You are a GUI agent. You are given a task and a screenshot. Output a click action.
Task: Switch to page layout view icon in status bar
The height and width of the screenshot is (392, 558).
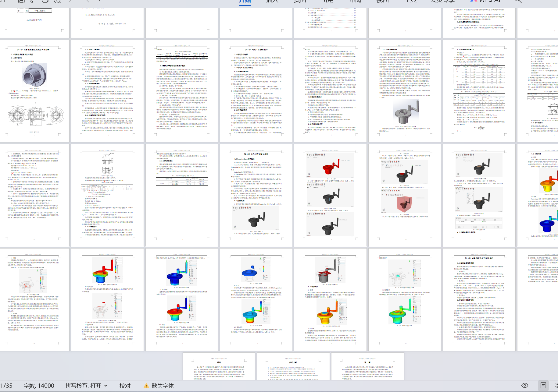543,385
